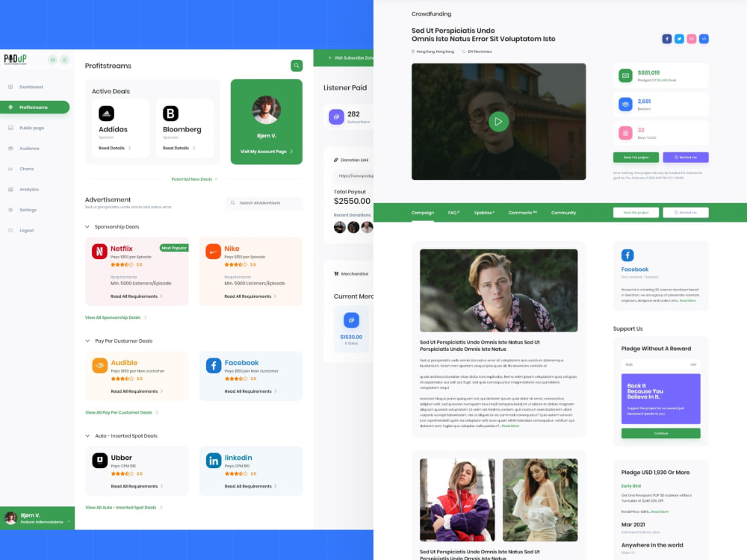
Task: Click the embed code icon in the crowdfunding header
Action: point(704,39)
